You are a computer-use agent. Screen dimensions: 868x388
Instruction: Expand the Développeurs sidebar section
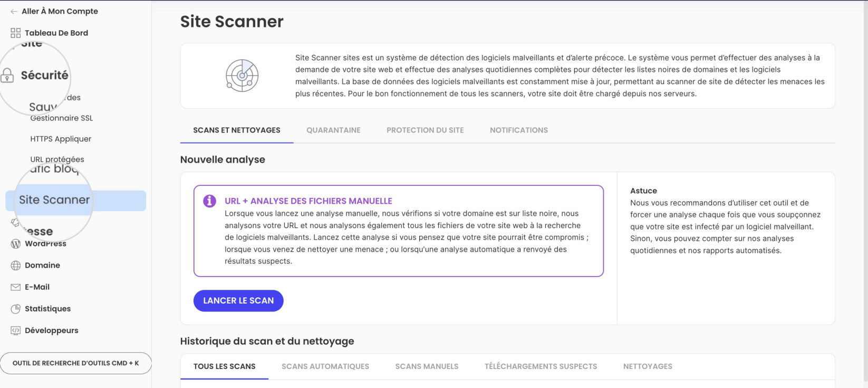51,330
